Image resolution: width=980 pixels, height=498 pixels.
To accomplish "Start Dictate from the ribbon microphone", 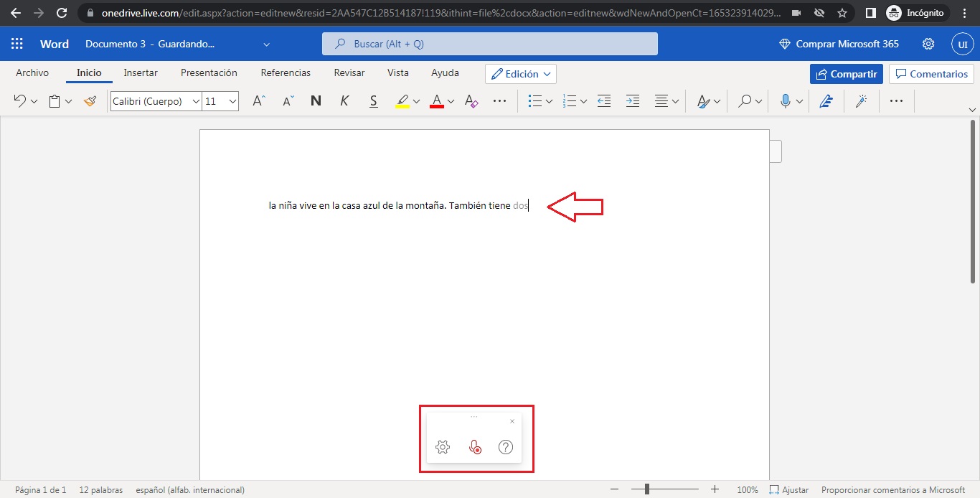I will pos(786,100).
